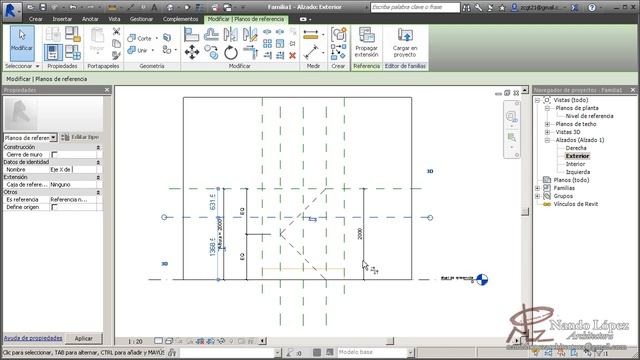The height and width of the screenshot is (360, 640).
Task: Click the Save icon in quick access toolbar
Action: 42,7
